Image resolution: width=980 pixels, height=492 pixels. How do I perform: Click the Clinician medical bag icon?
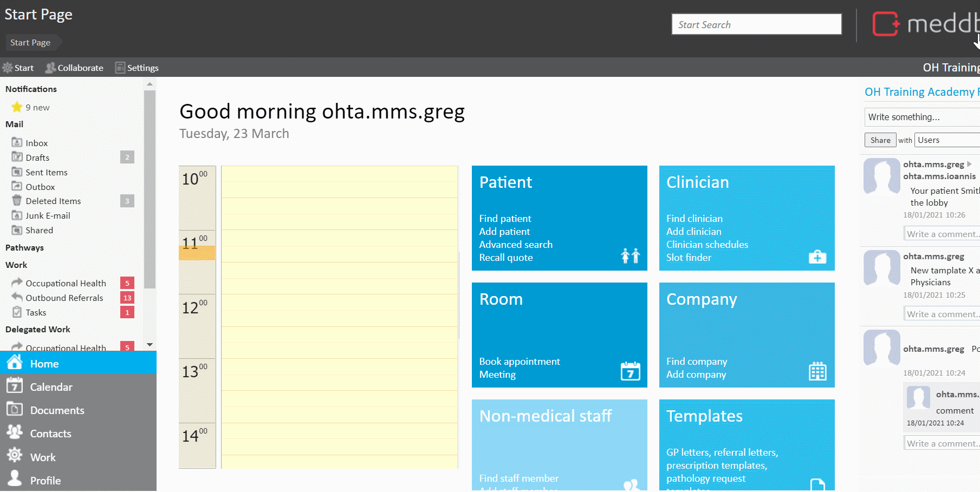click(x=817, y=257)
